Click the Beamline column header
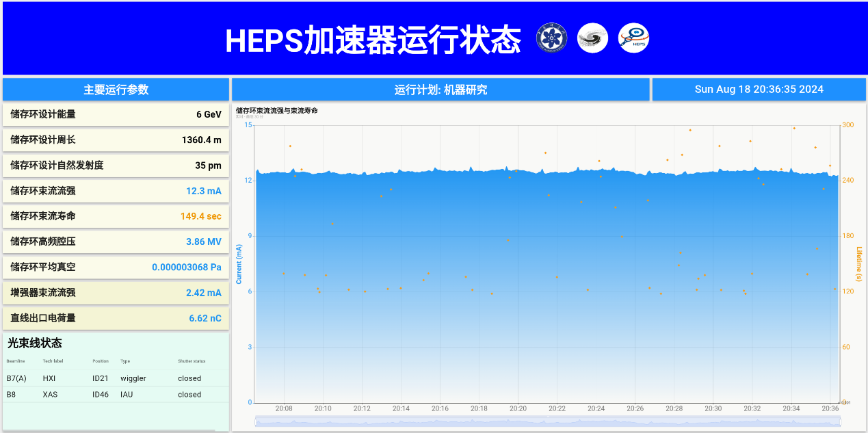 point(16,361)
